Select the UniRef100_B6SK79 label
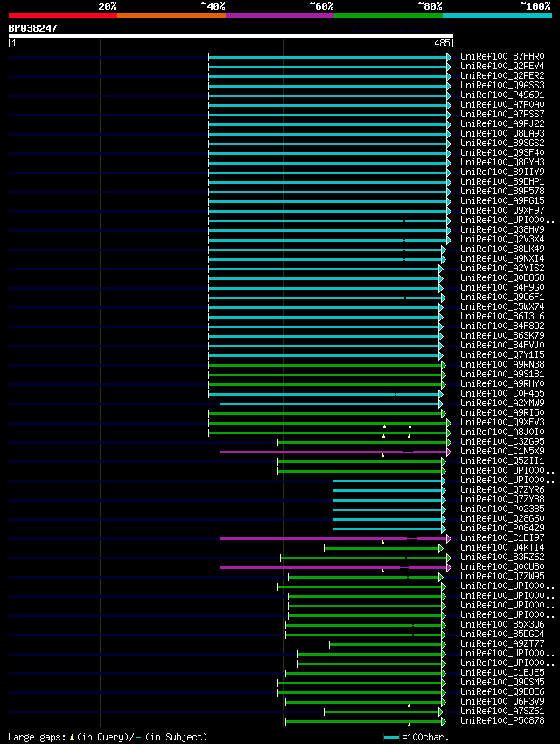560x744 pixels. click(502, 335)
